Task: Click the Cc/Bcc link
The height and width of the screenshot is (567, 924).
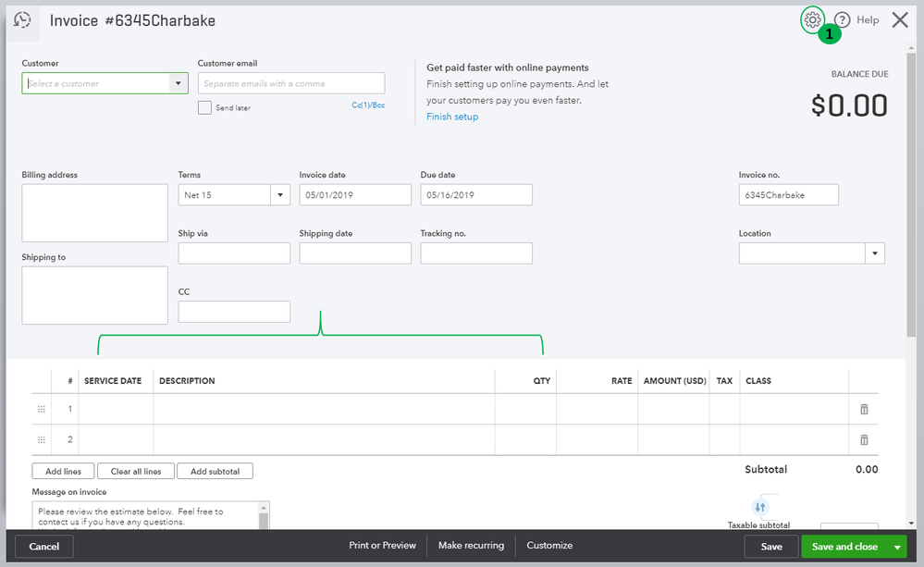Action: [x=368, y=105]
